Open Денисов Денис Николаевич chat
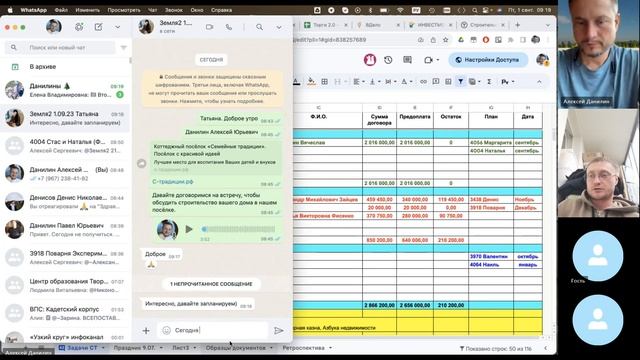640x360 pixels. coord(65,202)
